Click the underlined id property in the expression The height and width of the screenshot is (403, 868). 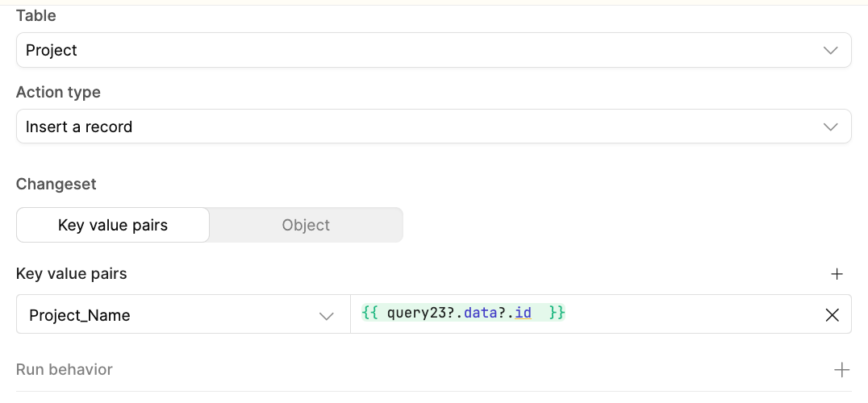coord(523,313)
